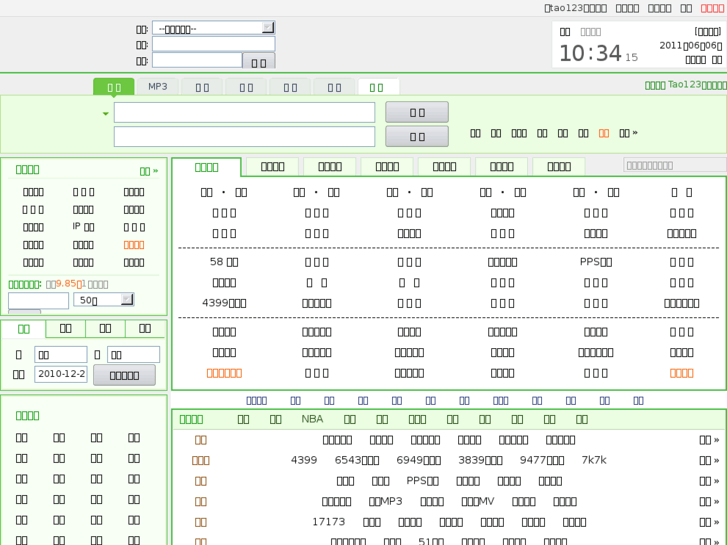The width and height of the screenshot is (727, 545).
Task: Click the 2011 06 06 date text
Action: (x=691, y=45)
